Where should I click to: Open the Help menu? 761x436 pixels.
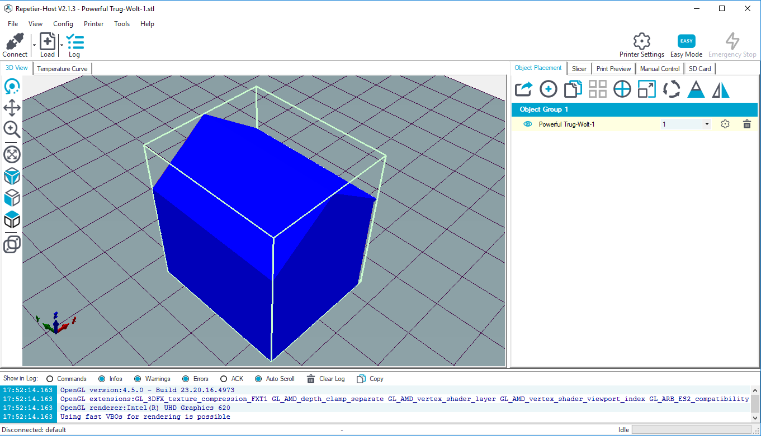pos(147,23)
